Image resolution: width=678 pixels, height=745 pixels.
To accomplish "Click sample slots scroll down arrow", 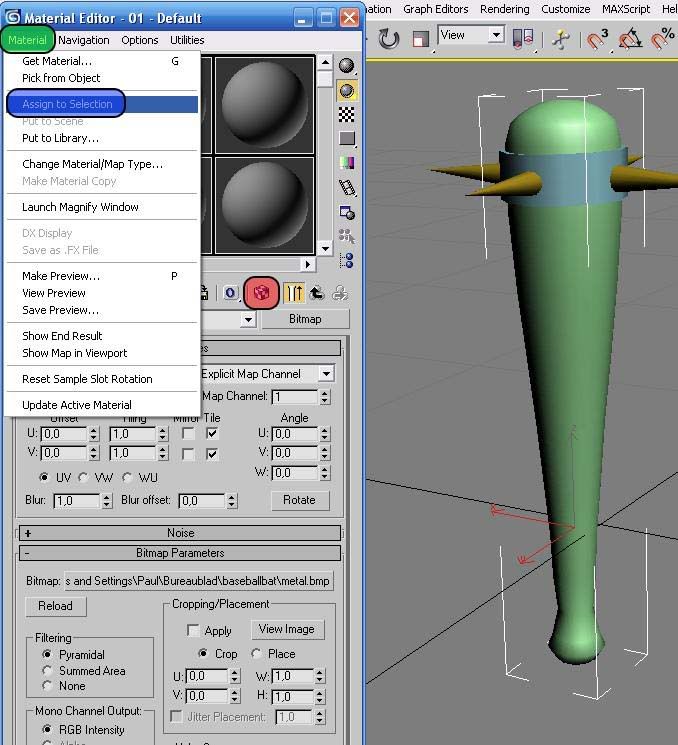I will (x=325, y=248).
